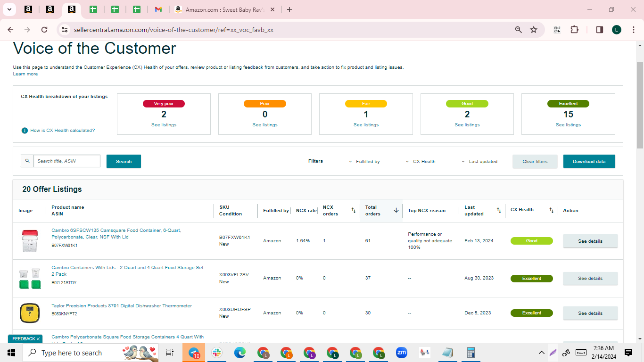Click the info icon beside CX Health calculated
This screenshot has width=644, height=362.
[25, 131]
